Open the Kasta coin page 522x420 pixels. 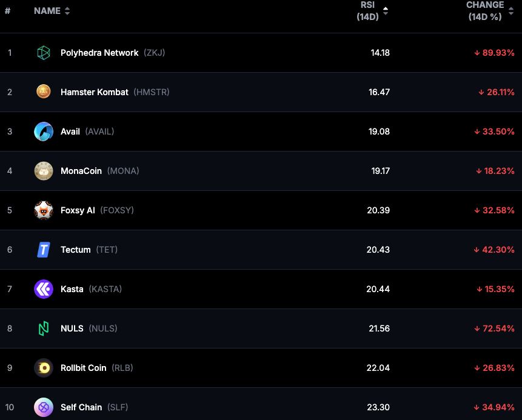(x=72, y=289)
